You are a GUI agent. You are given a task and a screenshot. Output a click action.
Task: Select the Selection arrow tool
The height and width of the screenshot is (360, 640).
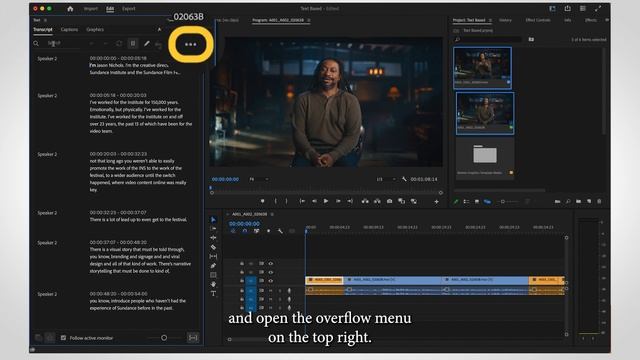pos(213,220)
